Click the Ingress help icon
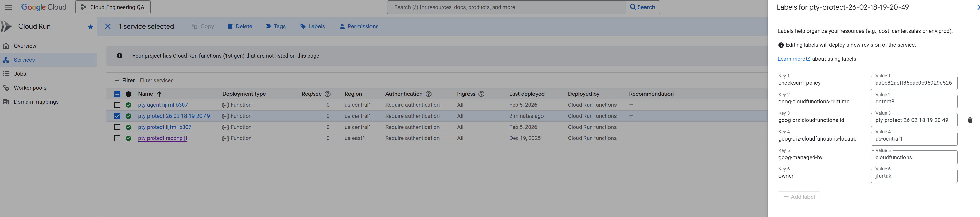Screen dimensions: 980x217 [481, 94]
